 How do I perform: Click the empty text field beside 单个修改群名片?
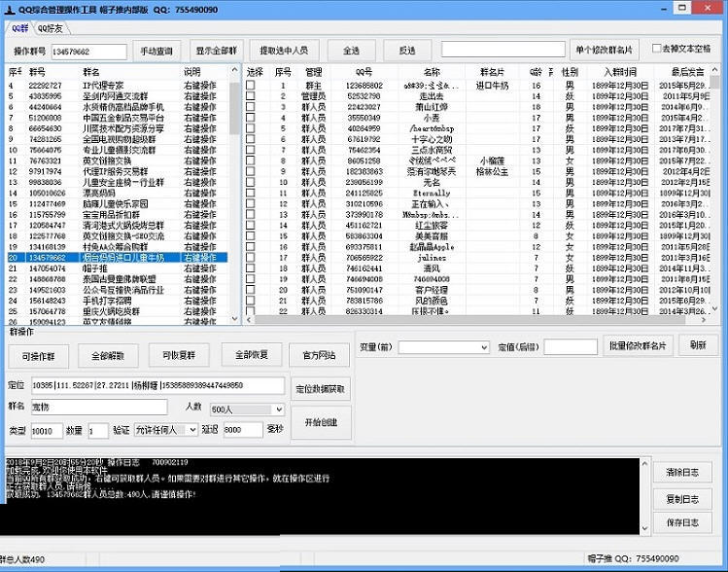[x=503, y=50]
